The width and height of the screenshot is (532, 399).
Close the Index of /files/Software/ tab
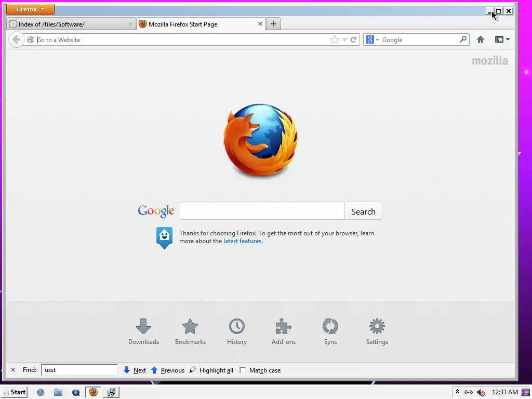point(130,24)
